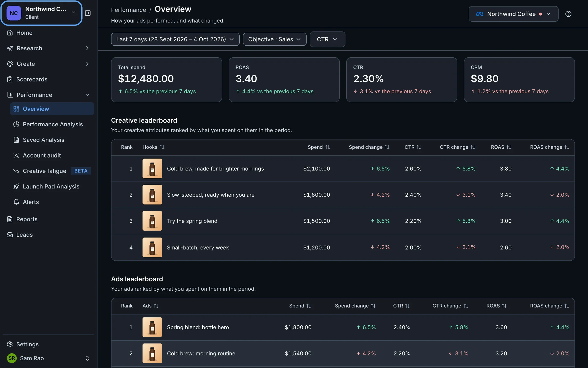
Task: Click 'Small-batch, every week' hook
Action: [x=198, y=248]
